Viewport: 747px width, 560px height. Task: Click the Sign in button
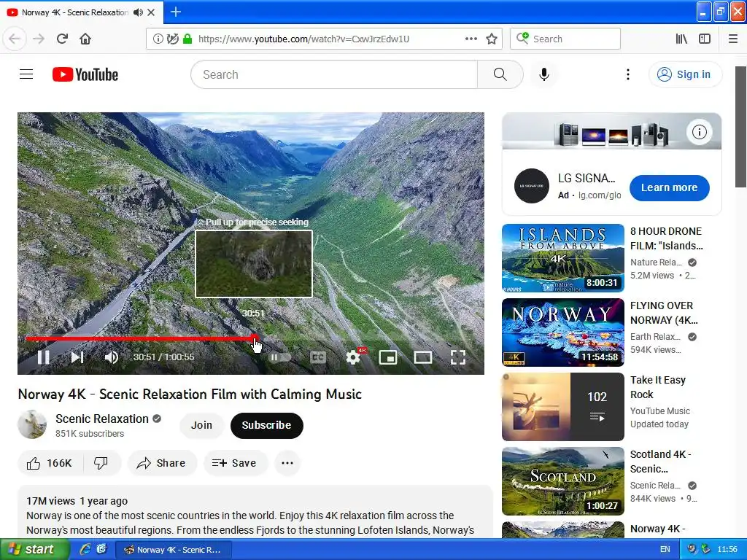click(685, 74)
